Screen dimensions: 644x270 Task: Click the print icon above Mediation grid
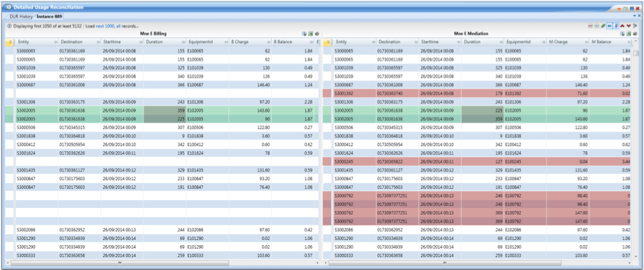tap(635, 34)
